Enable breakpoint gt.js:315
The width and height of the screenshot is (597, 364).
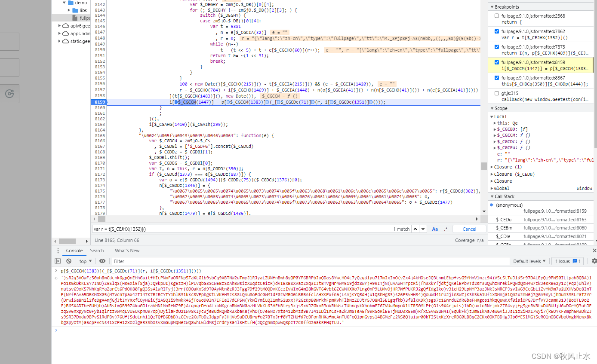497,93
